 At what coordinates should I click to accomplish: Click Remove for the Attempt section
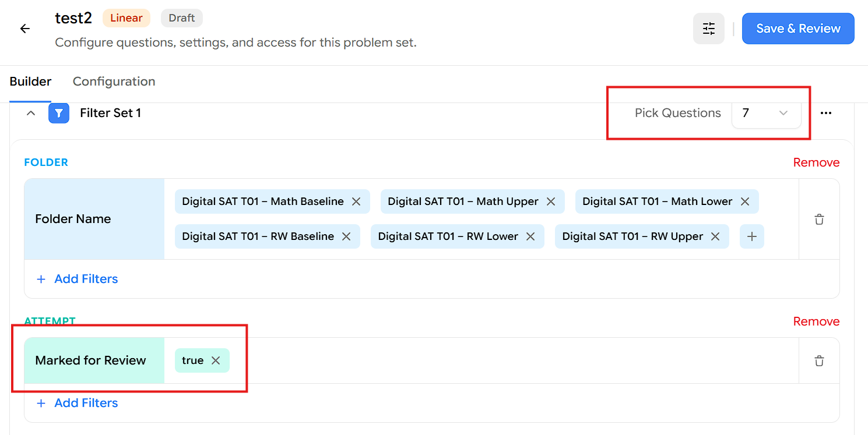816,321
